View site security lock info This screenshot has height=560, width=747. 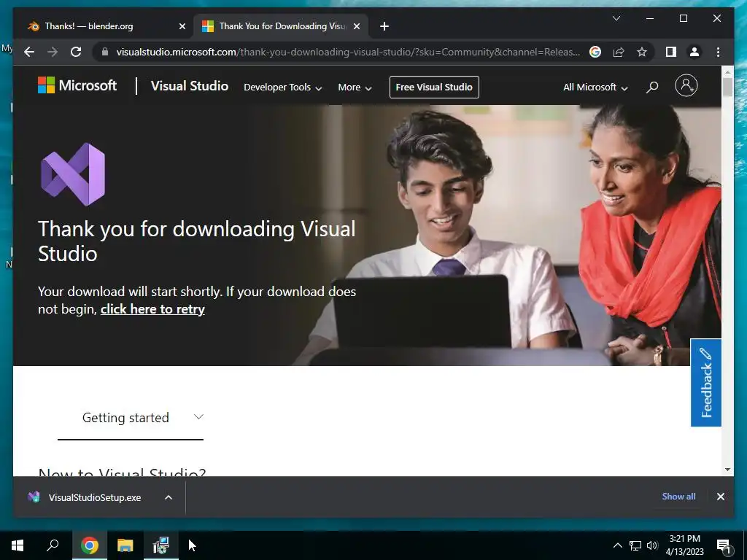[105, 52]
